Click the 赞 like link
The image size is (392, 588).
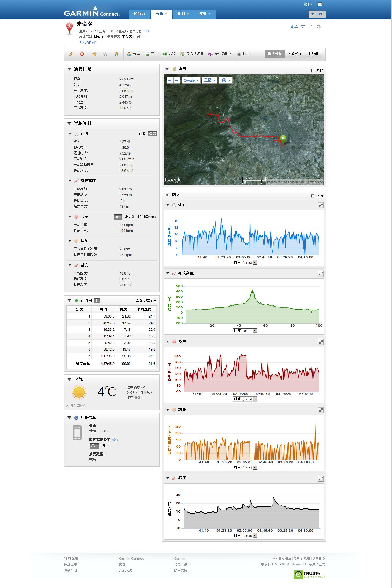pos(80,42)
